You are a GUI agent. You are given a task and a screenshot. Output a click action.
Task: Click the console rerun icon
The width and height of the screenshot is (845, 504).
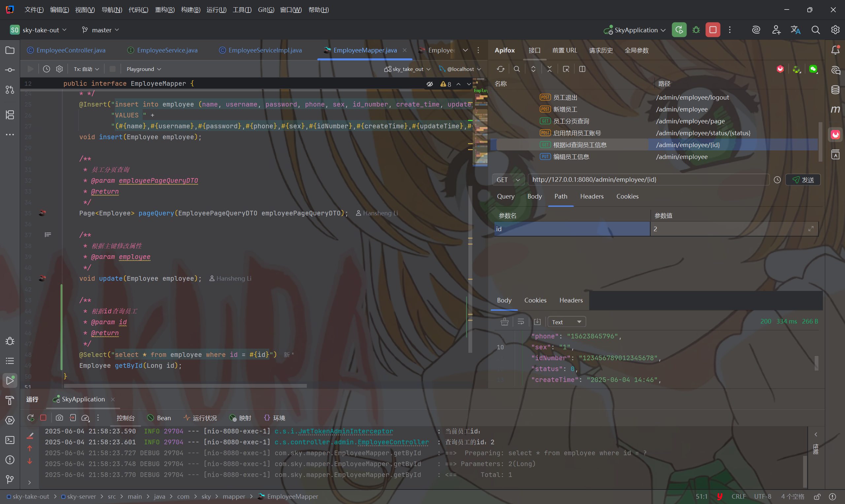[31, 418]
